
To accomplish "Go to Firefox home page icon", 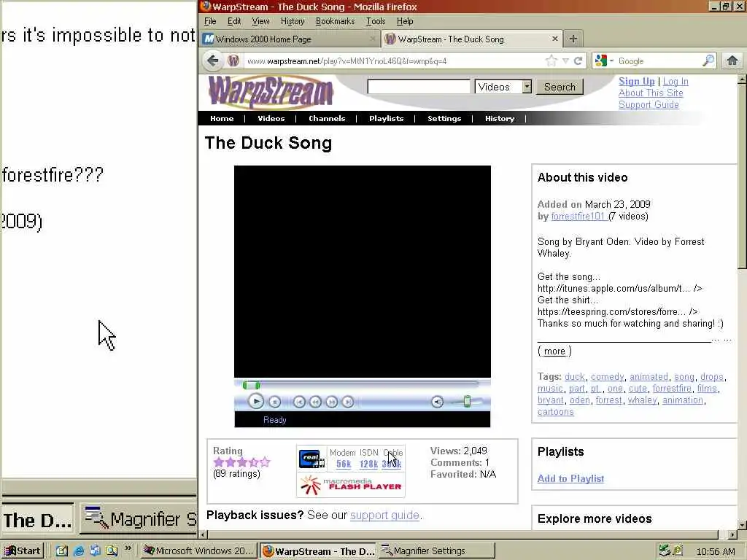I will click(x=732, y=61).
